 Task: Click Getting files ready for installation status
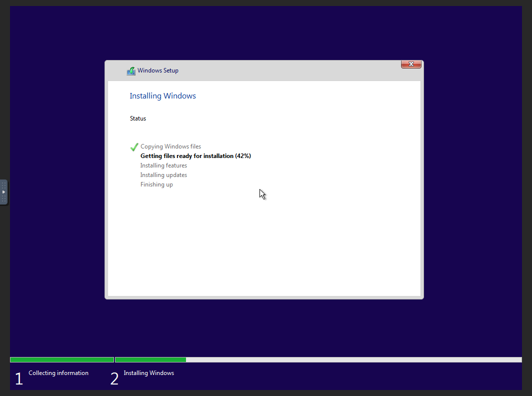pos(195,156)
